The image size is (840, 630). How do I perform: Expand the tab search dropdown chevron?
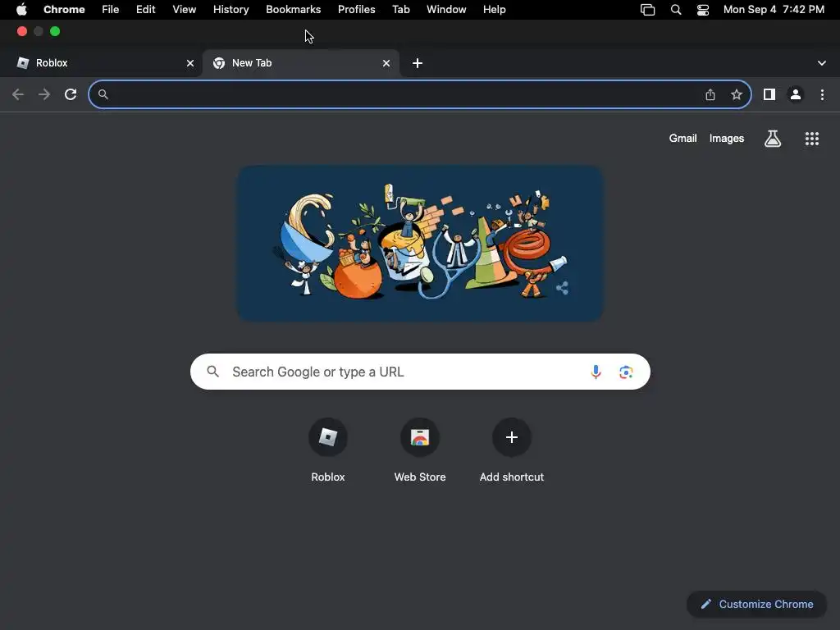tap(822, 63)
